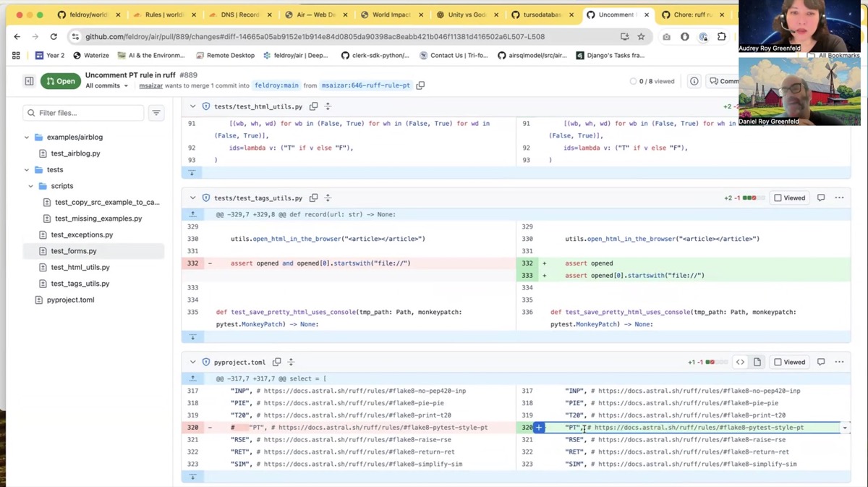The width and height of the screenshot is (868, 487).
Task: Collapse the scripts folder in file tree
Action: 30,186
